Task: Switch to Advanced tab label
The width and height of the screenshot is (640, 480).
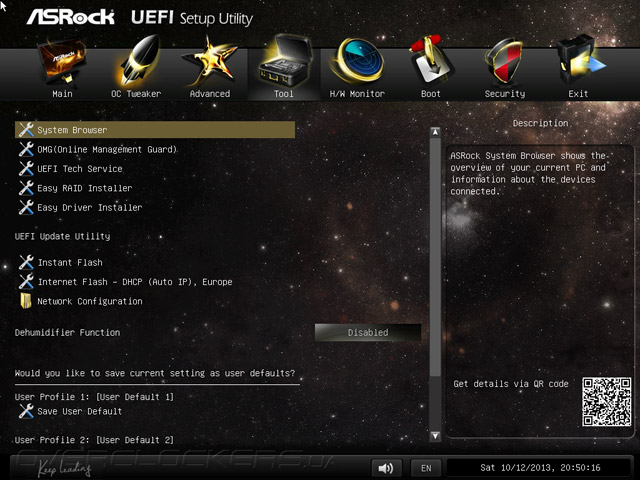Action: pyautogui.click(x=210, y=94)
